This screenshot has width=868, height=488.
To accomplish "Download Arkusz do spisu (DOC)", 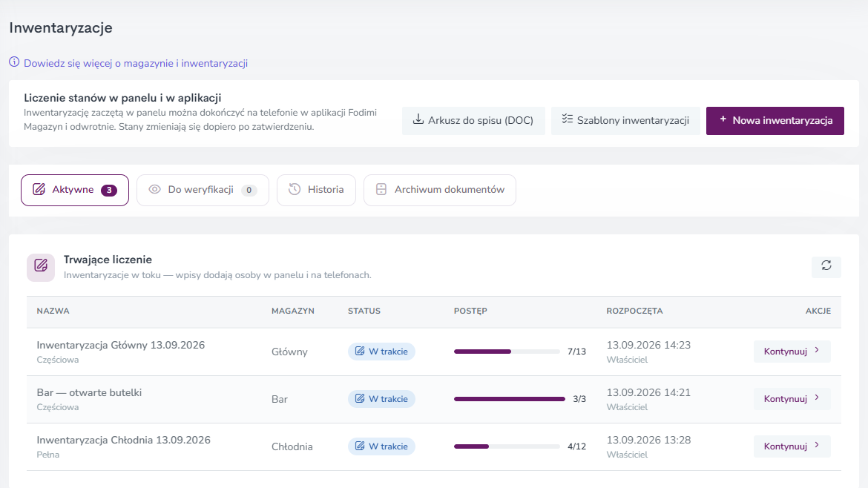I will (473, 121).
